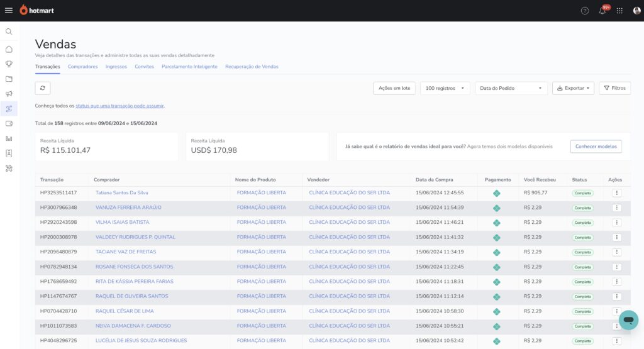Open actions menu for VANUZA FERREIRA ARAÚJO
The height and width of the screenshot is (349, 644).
[616, 208]
